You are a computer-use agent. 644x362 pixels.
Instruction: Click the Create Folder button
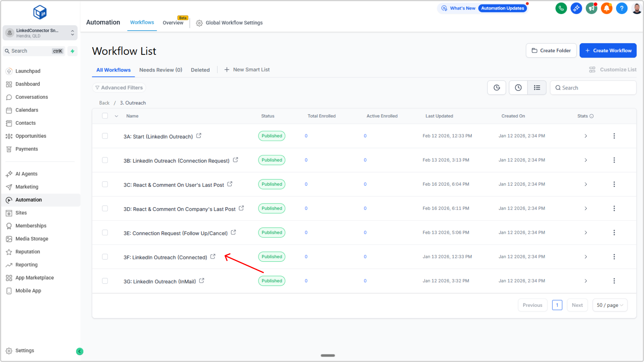pos(551,51)
